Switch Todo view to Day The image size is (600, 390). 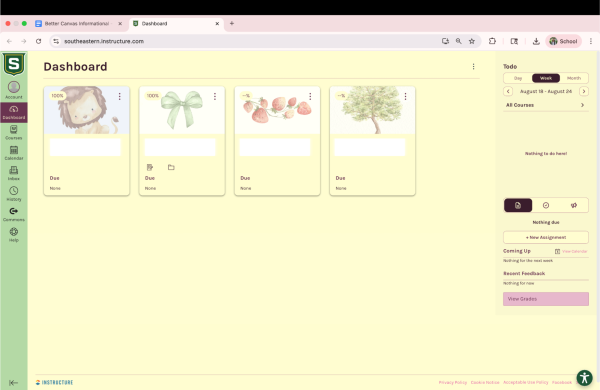coord(518,78)
